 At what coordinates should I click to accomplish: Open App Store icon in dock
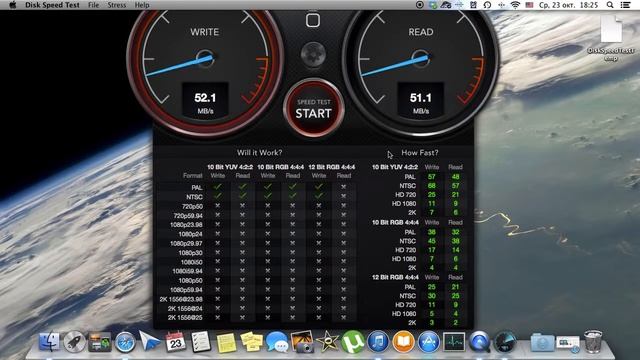[x=429, y=342]
